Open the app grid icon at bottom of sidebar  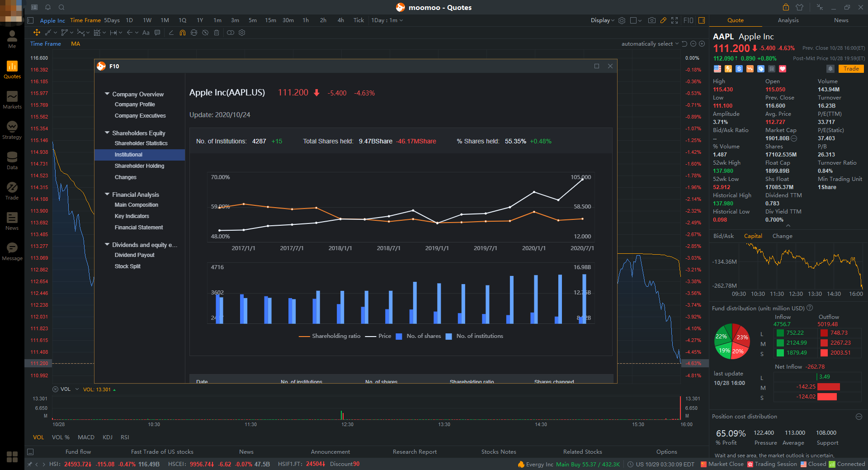coord(12,456)
